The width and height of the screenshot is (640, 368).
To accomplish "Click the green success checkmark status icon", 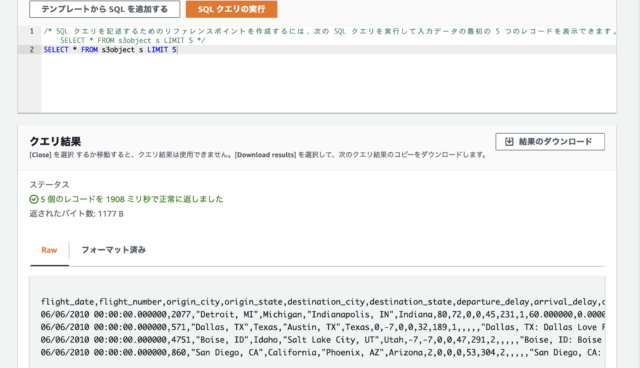I will [x=34, y=199].
